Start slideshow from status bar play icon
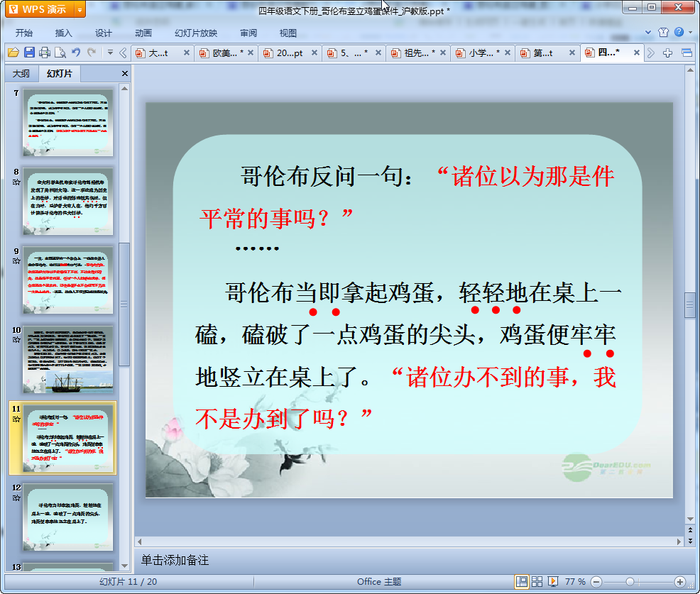This screenshot has width=700, height=594. click(552, 581)
